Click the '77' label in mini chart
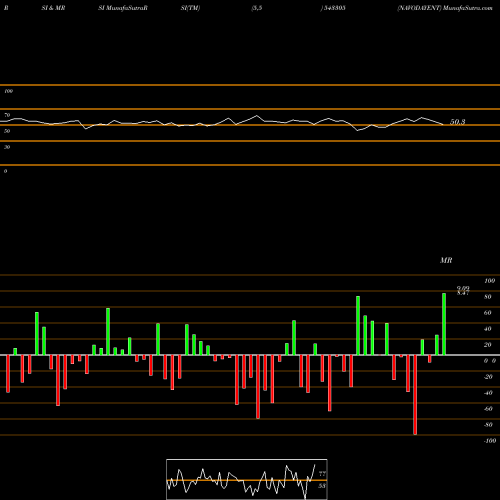Image resolution: width=500 pixels, height=500 pixels. coord(322,474)
